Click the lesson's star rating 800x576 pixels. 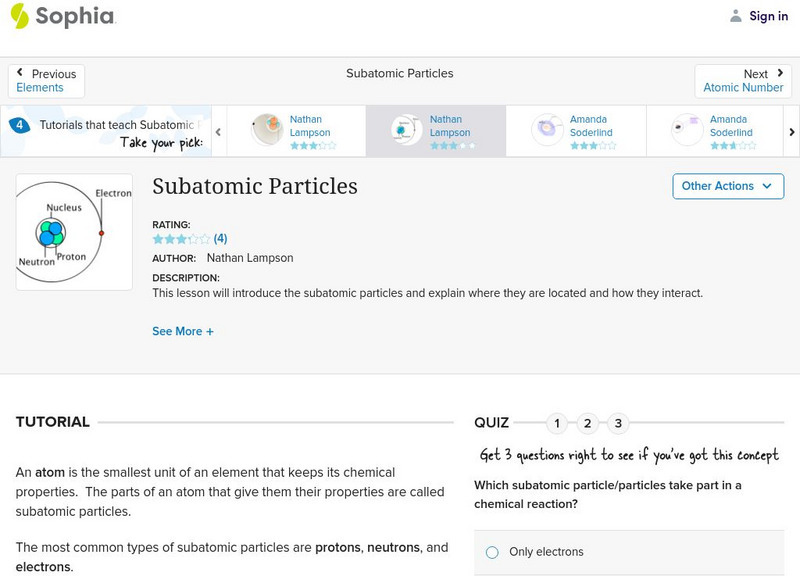point(181,239)
